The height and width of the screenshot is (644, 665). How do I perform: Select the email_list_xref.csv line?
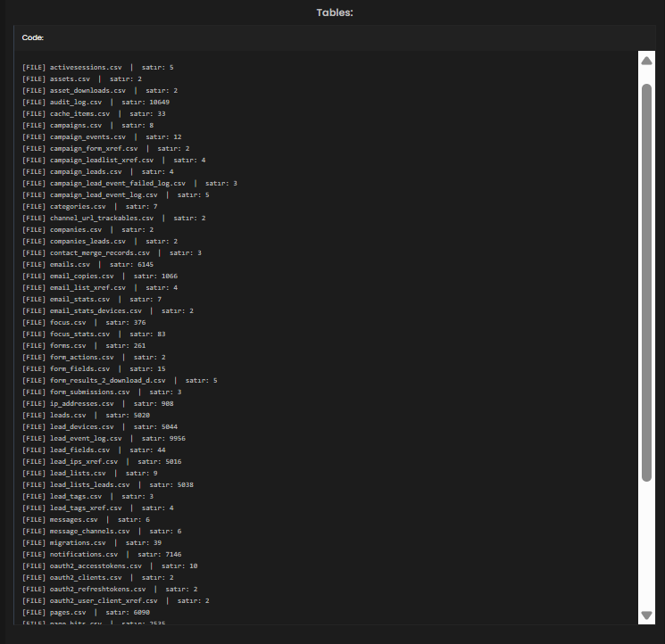point(100,288)
